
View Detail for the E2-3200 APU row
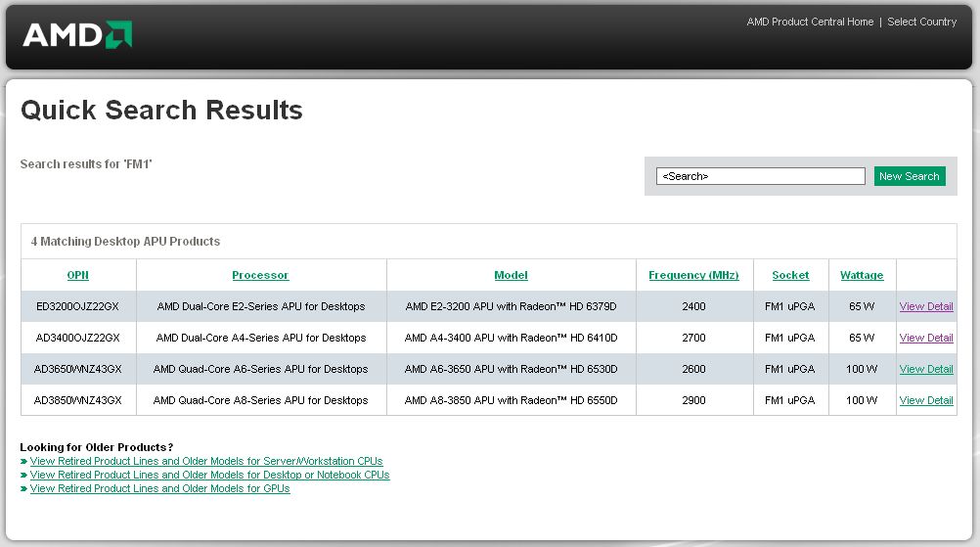pos(926,306)
